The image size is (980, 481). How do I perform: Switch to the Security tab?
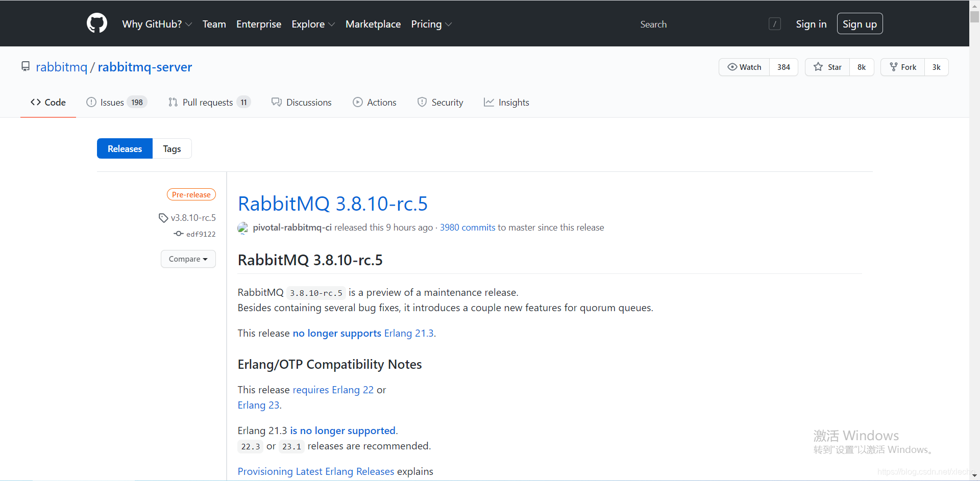440,103
